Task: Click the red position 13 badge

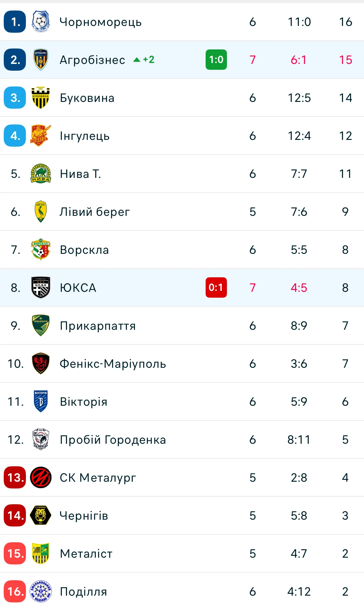Action: coord(15,477)
